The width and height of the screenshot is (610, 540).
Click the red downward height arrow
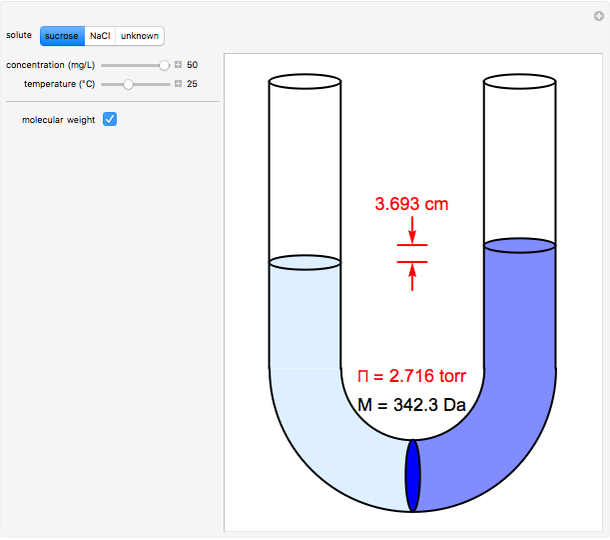[412, 231]
